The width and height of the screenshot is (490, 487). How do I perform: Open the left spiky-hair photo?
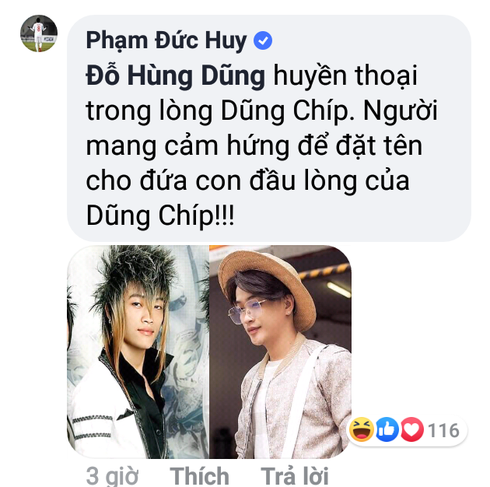(x=138, y=351)
